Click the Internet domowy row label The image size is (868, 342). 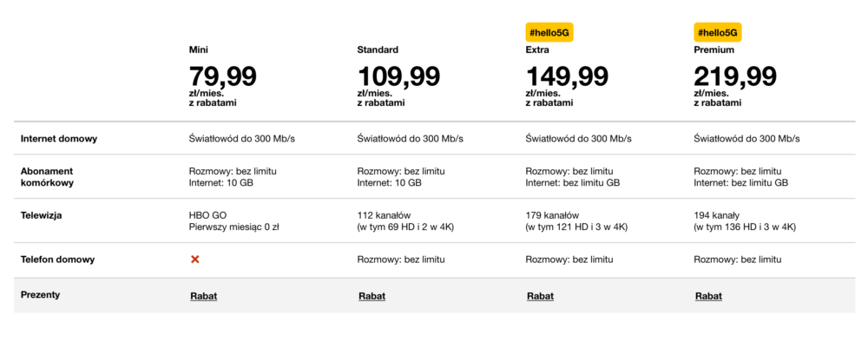59,138
